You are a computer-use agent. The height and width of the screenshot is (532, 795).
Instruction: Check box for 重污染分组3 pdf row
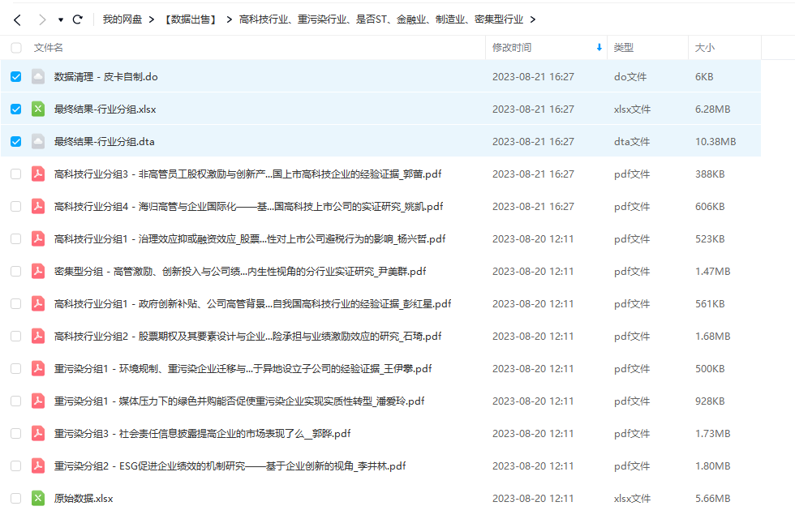(x=16, y=433)
